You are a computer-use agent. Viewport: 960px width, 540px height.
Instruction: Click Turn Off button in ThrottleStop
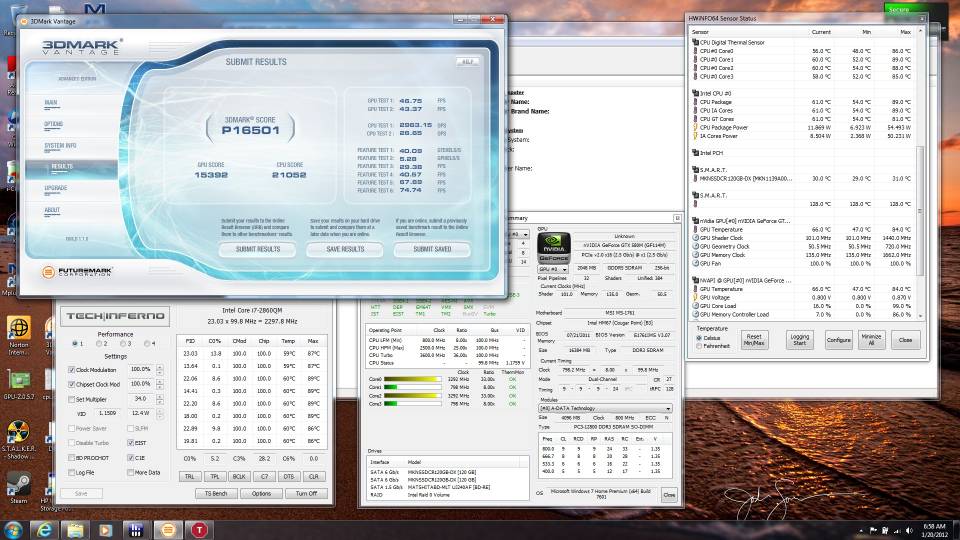tap(307, 493)
